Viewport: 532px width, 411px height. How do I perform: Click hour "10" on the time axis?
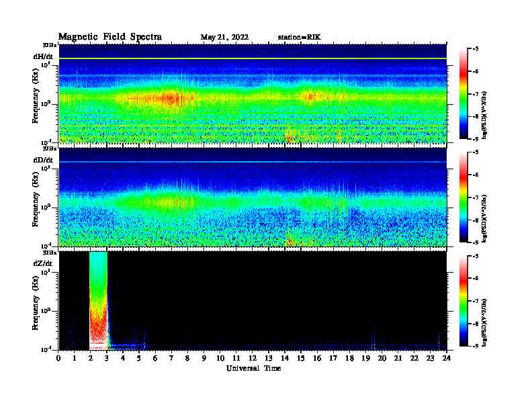[x=220, y=358]
